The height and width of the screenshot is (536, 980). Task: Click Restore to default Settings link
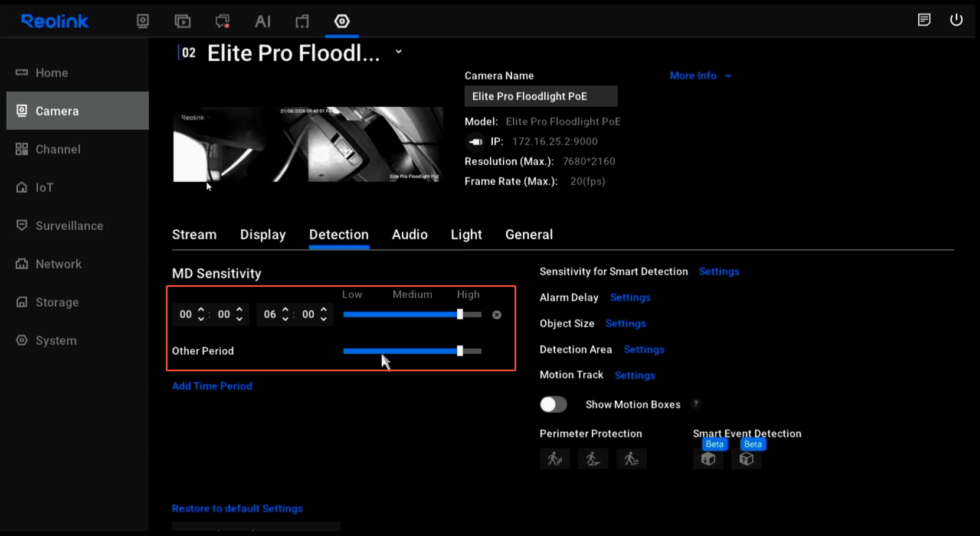(x=237, y=508)
